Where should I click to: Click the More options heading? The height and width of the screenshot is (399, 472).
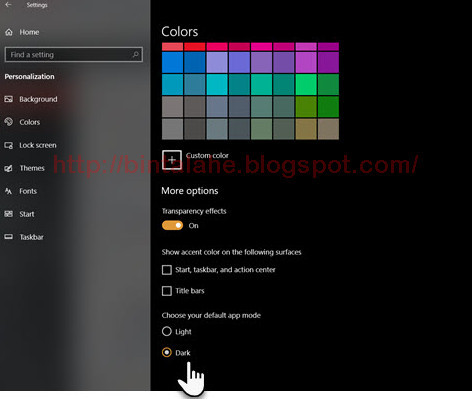(190, 191)
